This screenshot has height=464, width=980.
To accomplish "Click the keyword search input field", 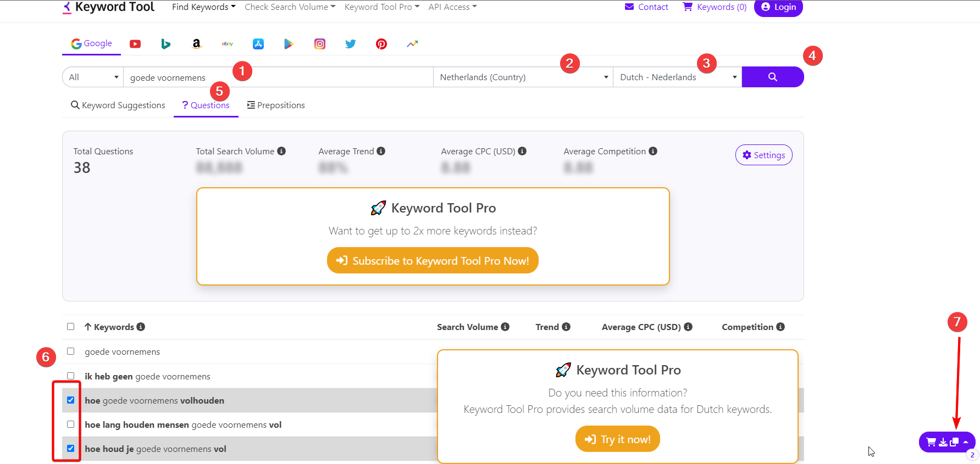I will click(278, 77).
